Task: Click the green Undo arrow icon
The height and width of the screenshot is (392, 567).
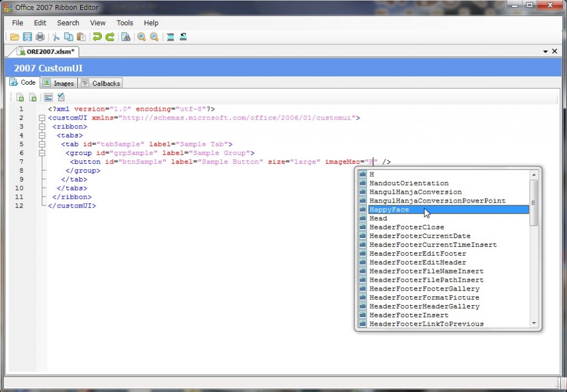Action: [x=97, y=37]
